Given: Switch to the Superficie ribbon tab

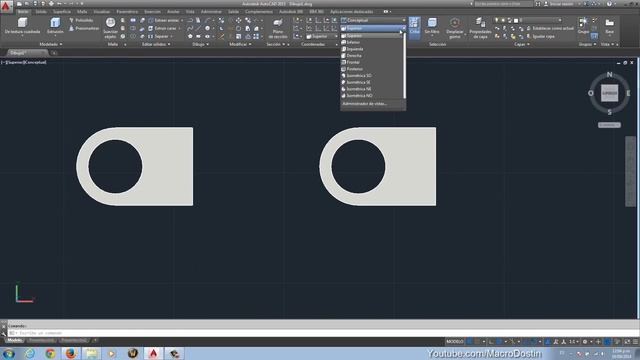Looking at the screenshot, I should point(62,11).
